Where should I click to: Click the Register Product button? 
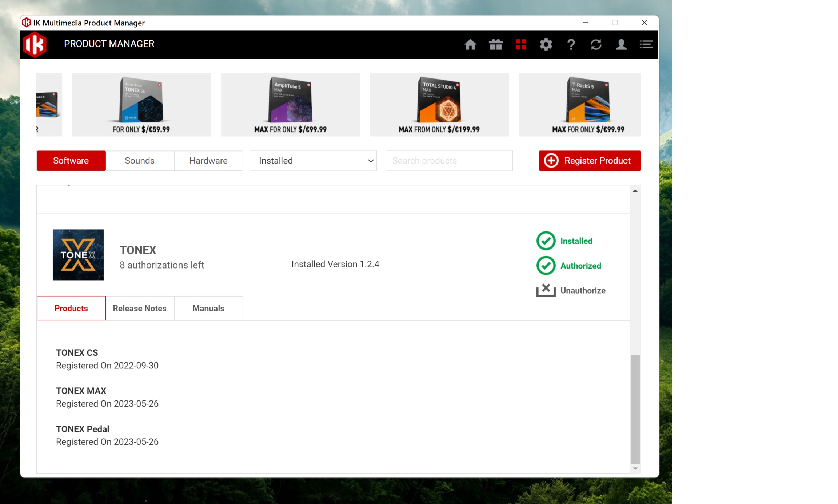click(590, 161)
